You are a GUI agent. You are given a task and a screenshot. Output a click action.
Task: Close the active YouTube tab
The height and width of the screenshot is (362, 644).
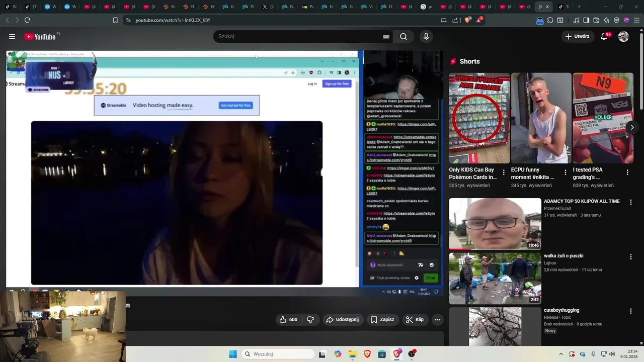[547, 7]
